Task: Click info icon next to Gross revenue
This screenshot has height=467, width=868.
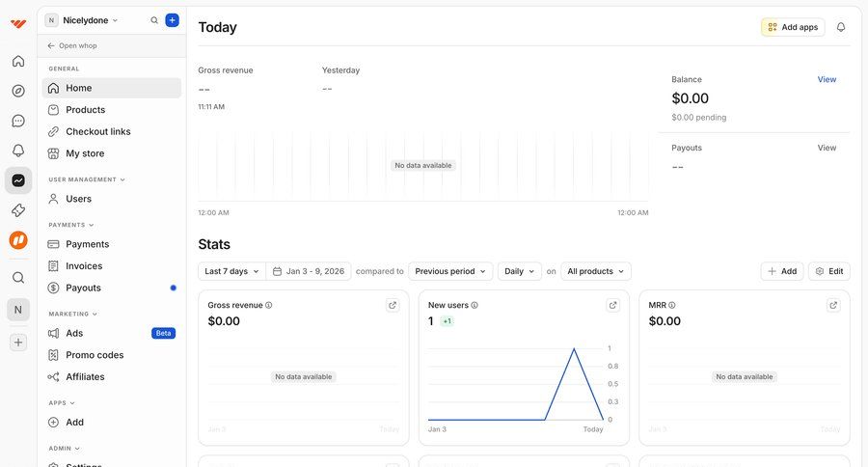Action: tap(268, 305)
